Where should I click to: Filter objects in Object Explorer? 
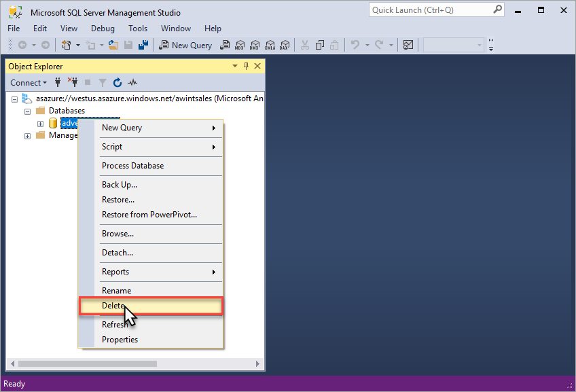102,82
